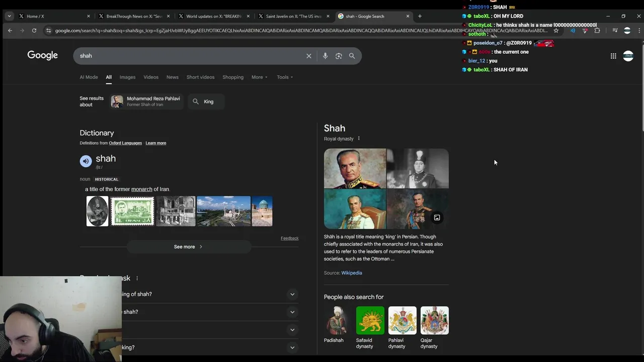The height and width of the screenshot is (362, 644).
Task: Open Chrome three-dot menu
Action: 639,31
